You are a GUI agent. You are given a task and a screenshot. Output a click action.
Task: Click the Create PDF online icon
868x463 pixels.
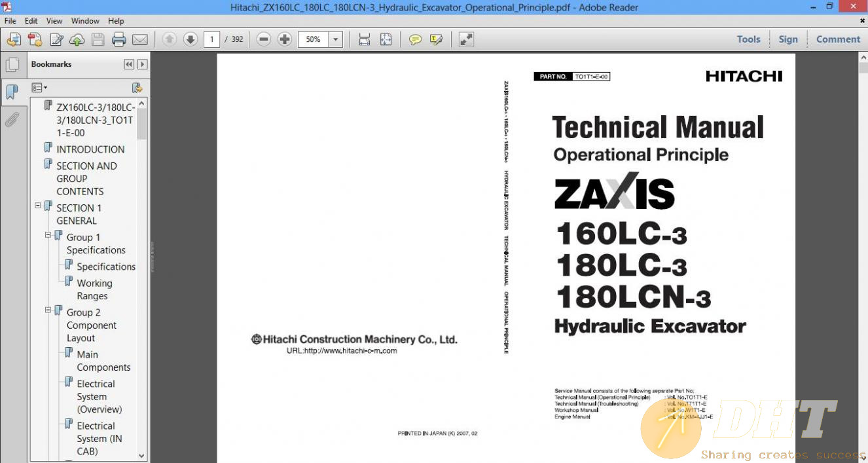[x=14, y=39]
